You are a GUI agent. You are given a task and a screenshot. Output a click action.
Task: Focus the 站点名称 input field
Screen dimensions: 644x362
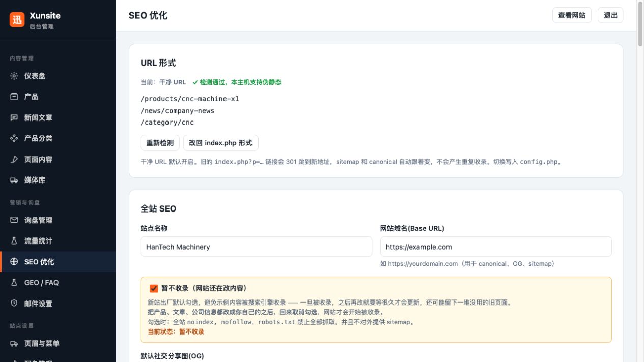click(x=256, y=247)
